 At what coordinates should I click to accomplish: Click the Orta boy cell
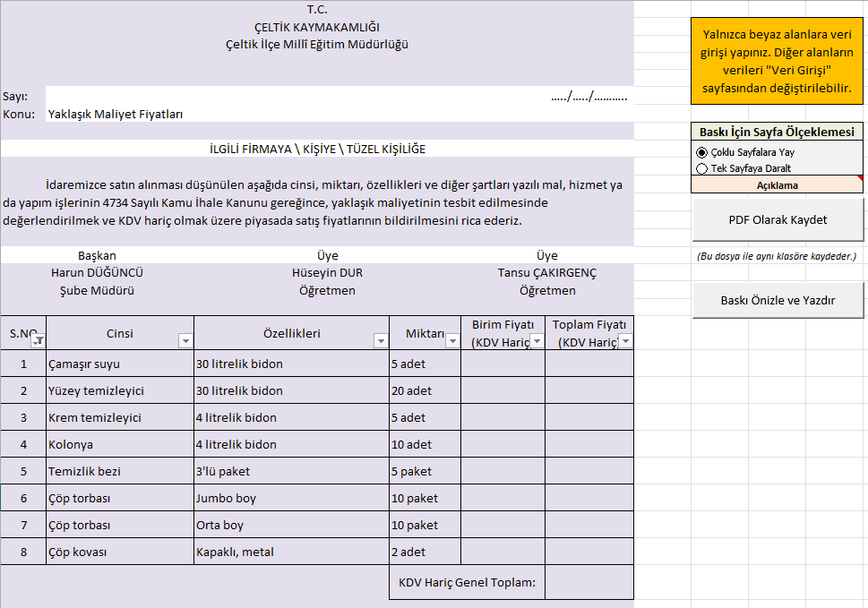tap(292, 525)
